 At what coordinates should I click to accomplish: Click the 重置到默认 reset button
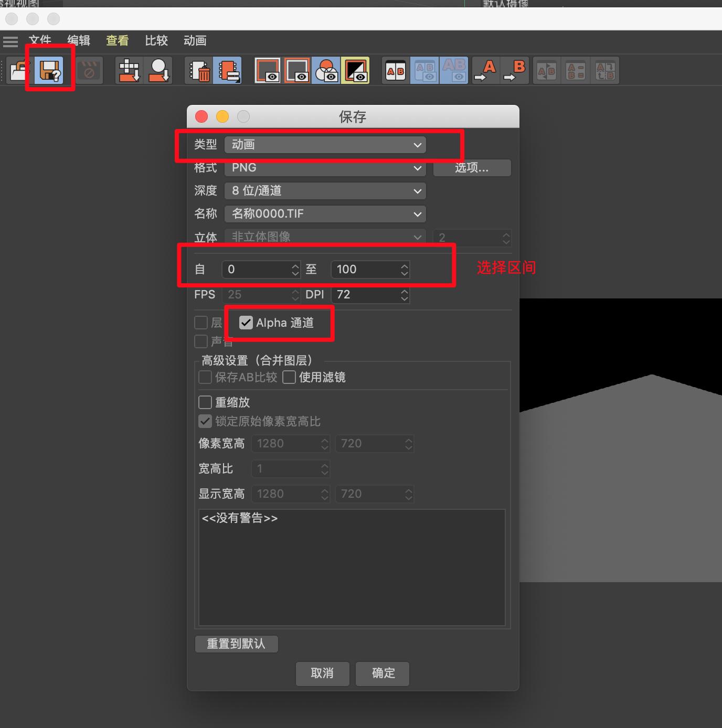(236, 644)
